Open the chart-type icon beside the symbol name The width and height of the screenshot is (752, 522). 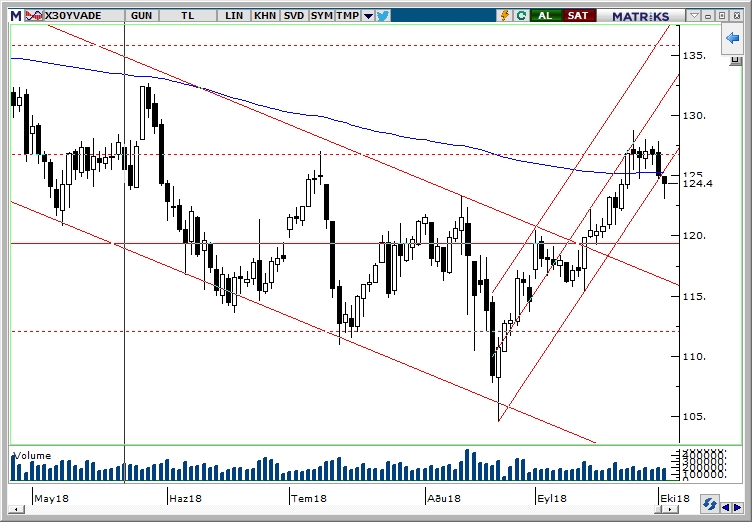34,16
